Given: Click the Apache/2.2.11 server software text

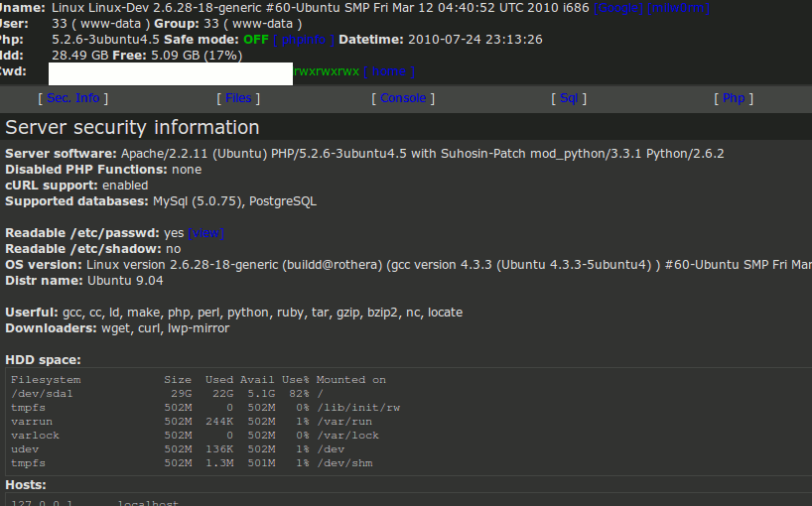Looking at the screenshot, I should click(423, 154).
